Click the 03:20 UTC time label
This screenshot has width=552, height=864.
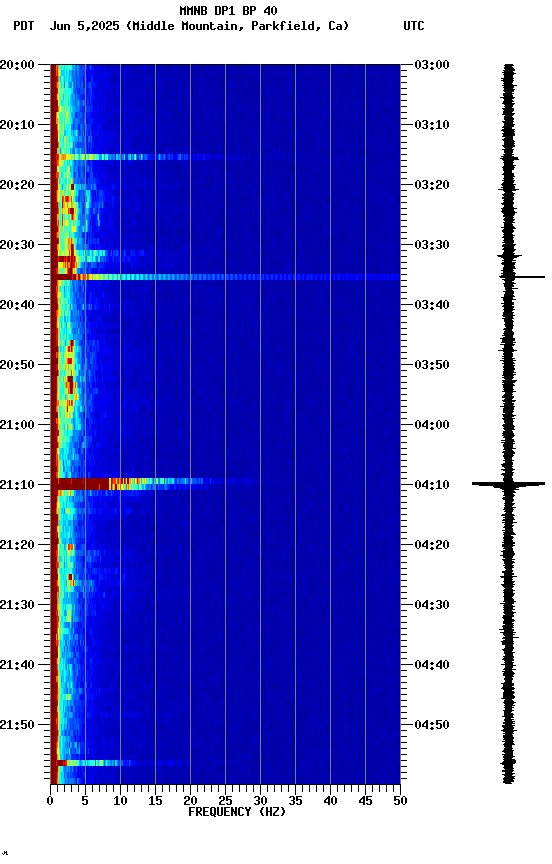(x=432, y=185)
